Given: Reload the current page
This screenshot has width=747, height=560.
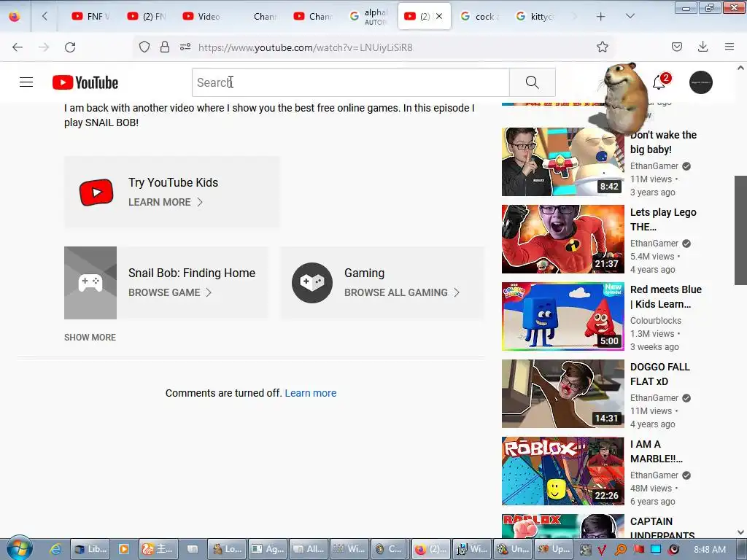Looking at the screenshot, I should click(70, 47).
